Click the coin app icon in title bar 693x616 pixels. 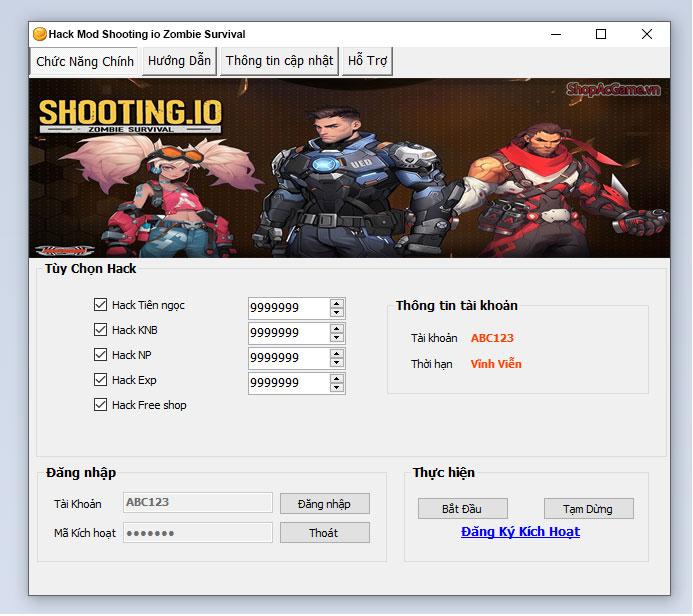click(40, 34)
